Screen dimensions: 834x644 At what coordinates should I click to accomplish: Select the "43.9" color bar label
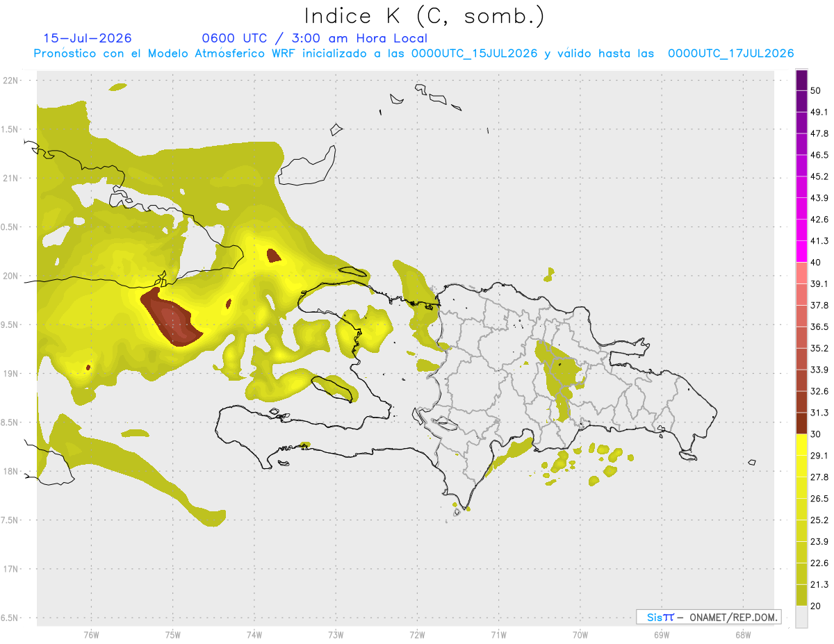[819, 199]
